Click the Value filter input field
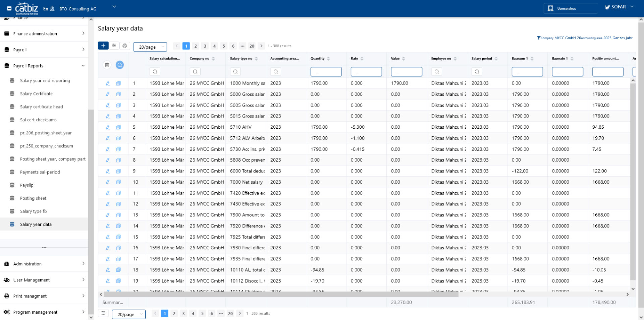 tap(407, 72)
